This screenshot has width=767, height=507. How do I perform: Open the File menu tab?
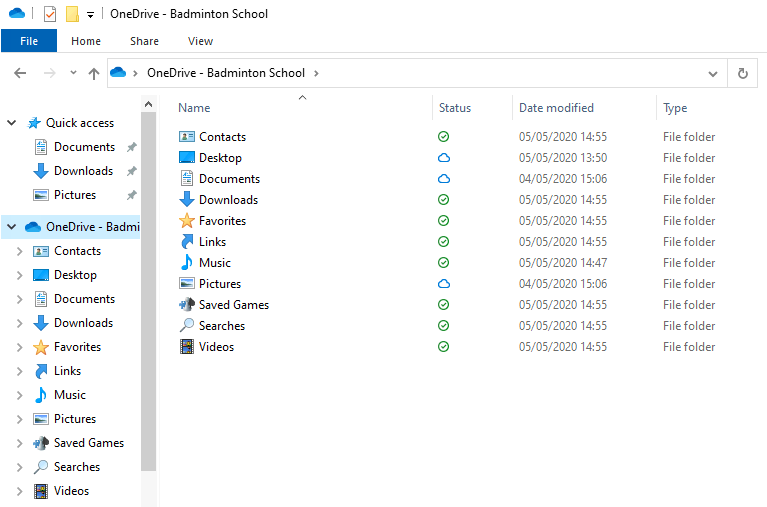coord(28,41)
